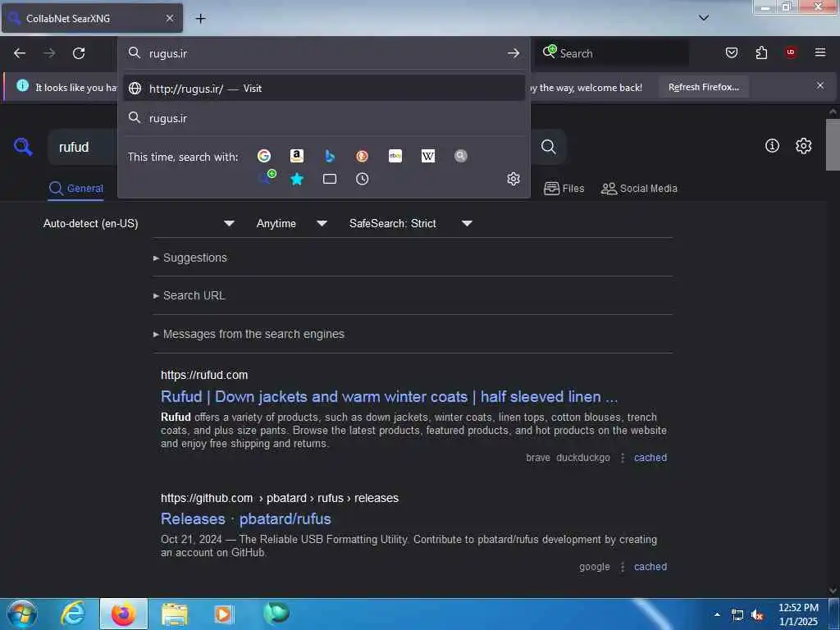Click muted volume tray icon

tap(757, 615)
